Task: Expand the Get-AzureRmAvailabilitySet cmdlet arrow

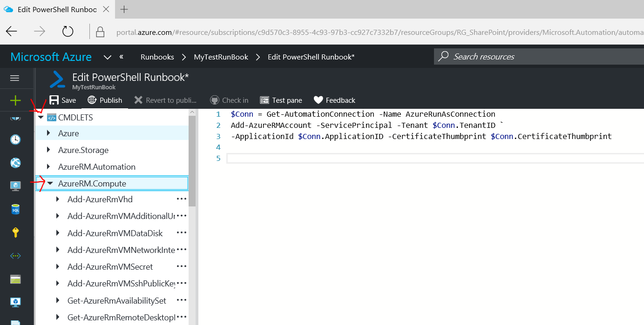Action: (58, 301)
